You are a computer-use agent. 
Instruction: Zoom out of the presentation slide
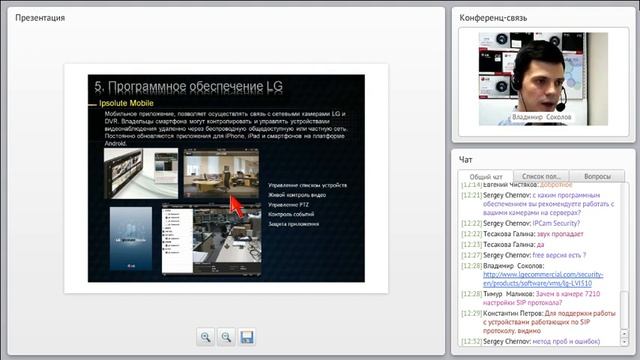point(226,337)
